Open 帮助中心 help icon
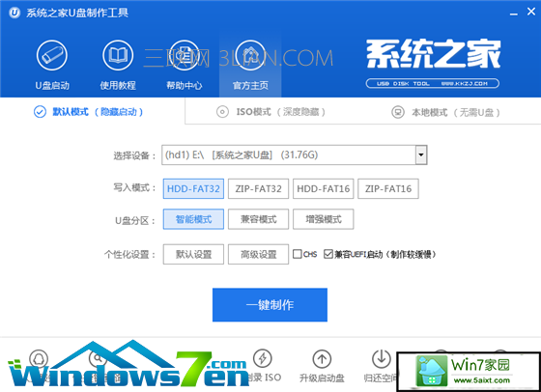Screen dimensions: 541x392 tap(184, 55)
